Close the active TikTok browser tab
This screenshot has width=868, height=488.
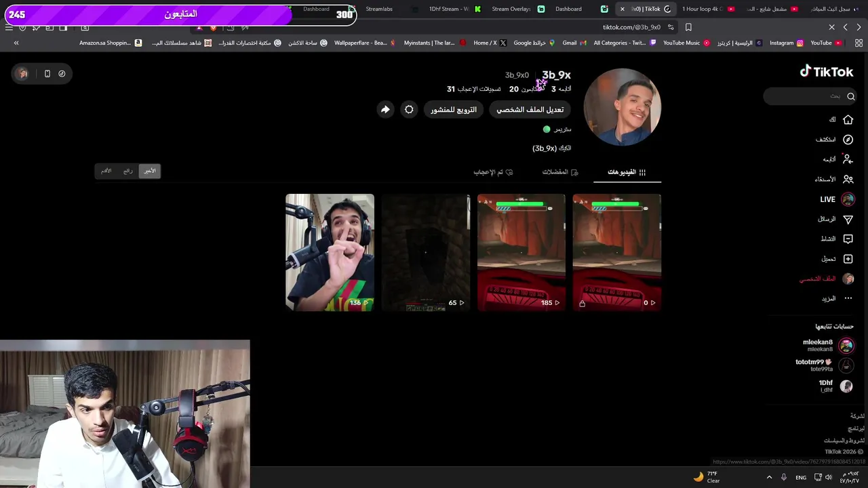[622, 9]
